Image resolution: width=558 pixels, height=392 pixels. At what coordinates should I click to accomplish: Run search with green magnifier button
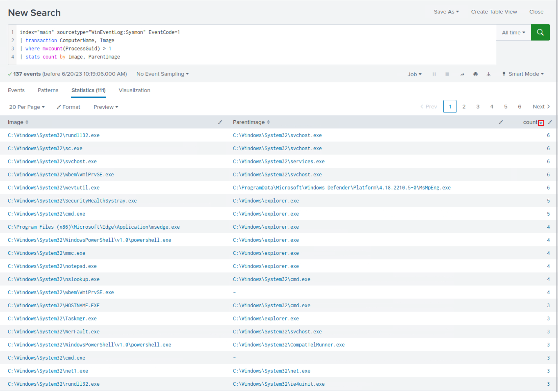click(x=540, y=32)
